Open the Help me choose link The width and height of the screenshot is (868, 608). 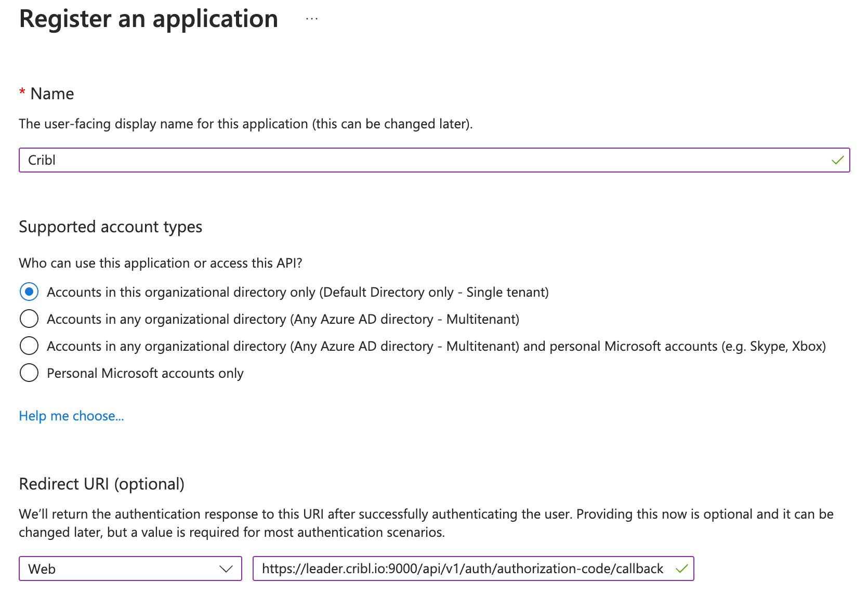[71, 415]
